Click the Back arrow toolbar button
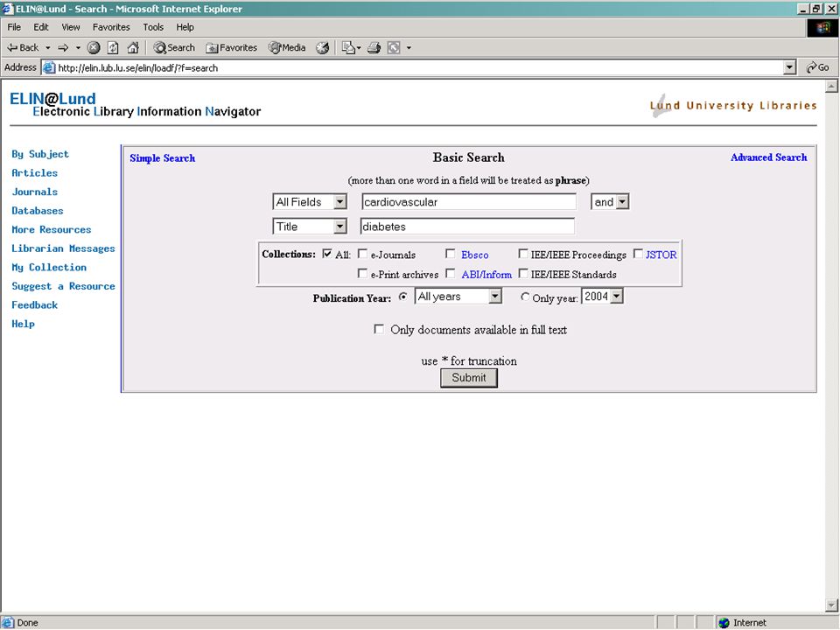 (23, 47)
